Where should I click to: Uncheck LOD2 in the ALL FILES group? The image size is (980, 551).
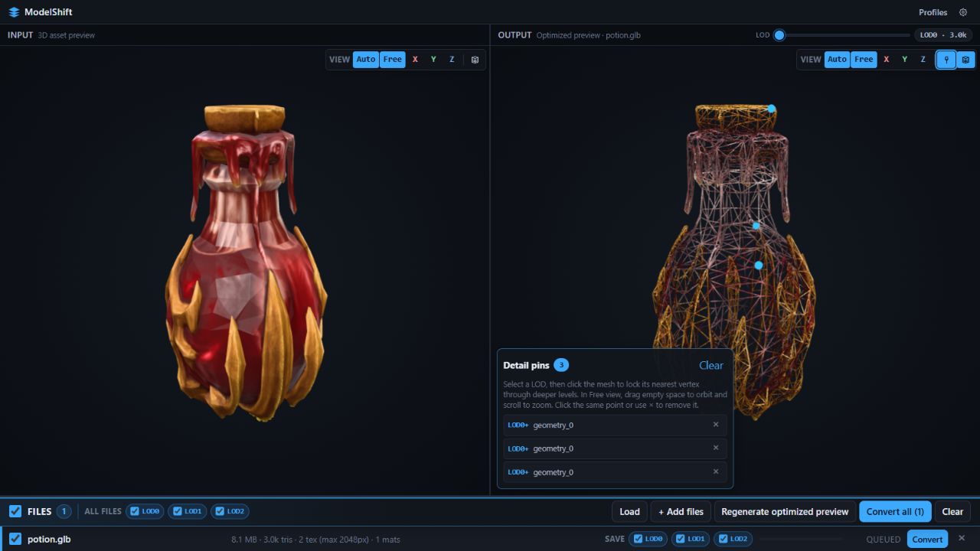click(x=219, y=511)
